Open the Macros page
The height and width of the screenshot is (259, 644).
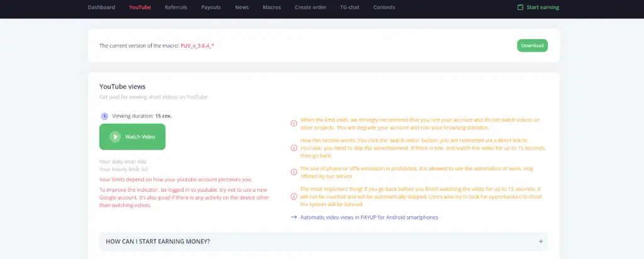(272, 8)
